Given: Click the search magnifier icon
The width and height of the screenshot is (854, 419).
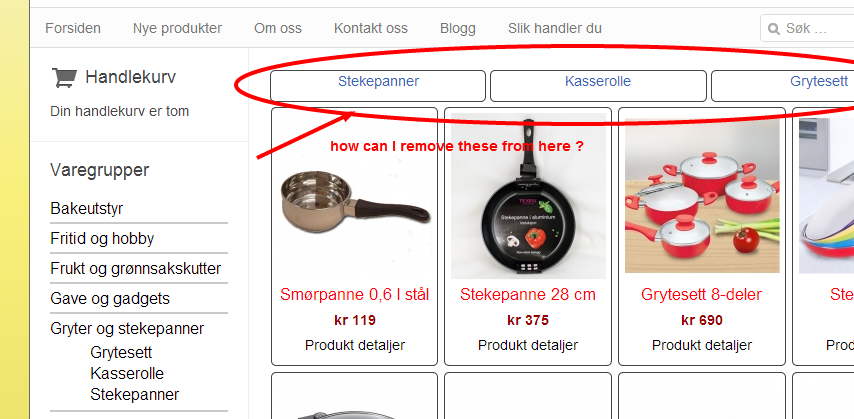Looking at the screenshot, I should 773,29.
